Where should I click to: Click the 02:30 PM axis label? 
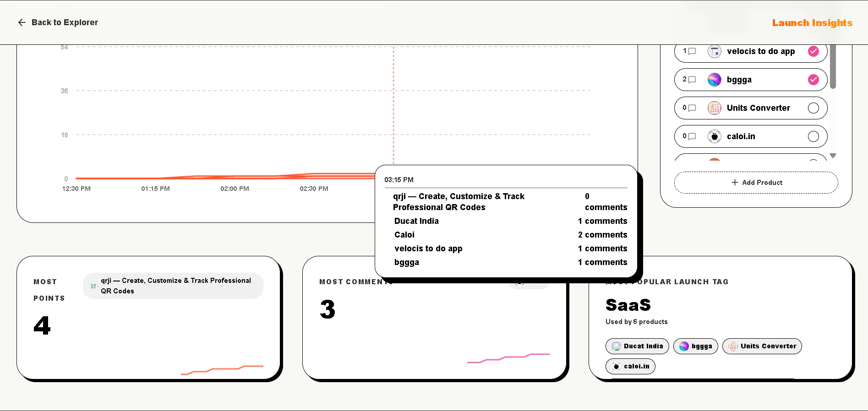314,189
